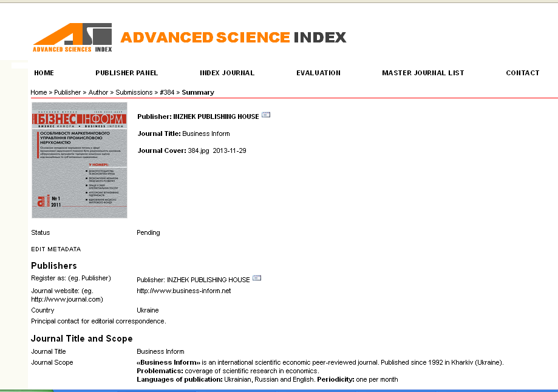The width and height of the screenshot is (558, 392).
Task: Click 'Business Inform' value under Journal Title and Scope
Action: click(160, 351)
